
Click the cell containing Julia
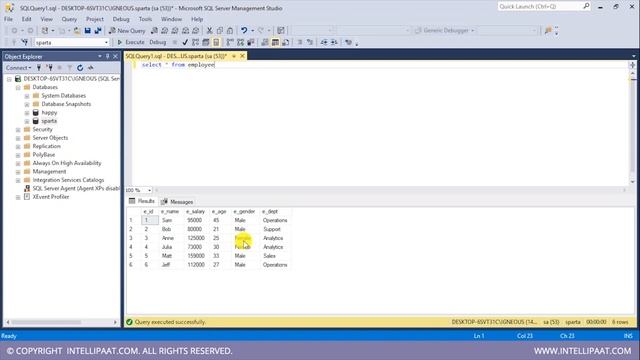coord(167,247)
